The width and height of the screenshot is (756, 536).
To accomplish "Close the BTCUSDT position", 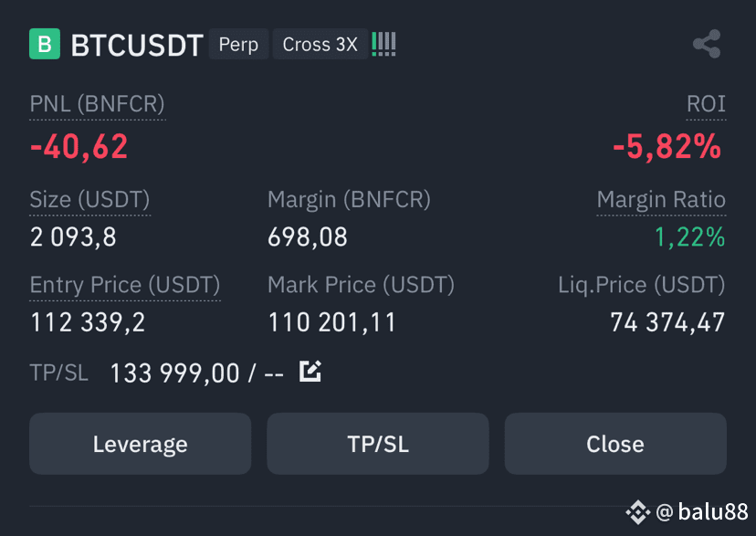I will click(615, 444).
